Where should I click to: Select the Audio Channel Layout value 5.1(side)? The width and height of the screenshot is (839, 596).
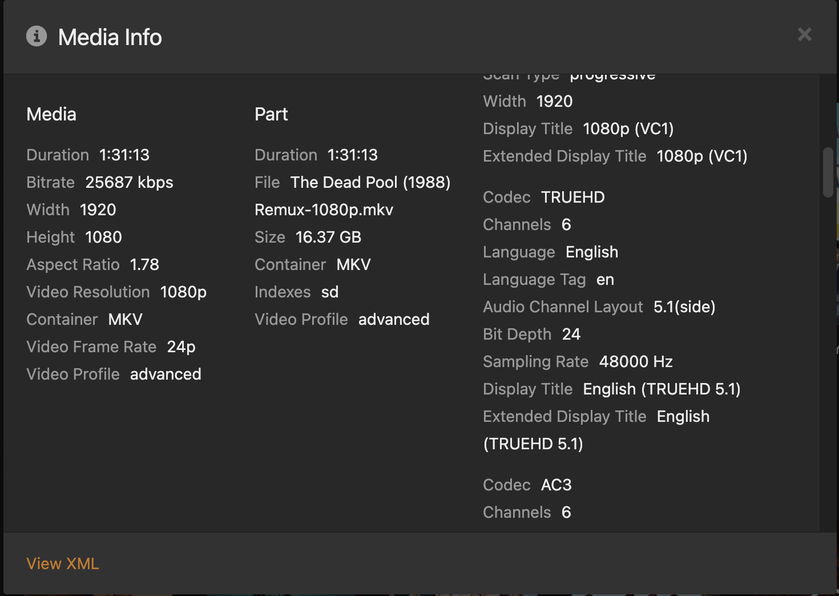(684, 307)
